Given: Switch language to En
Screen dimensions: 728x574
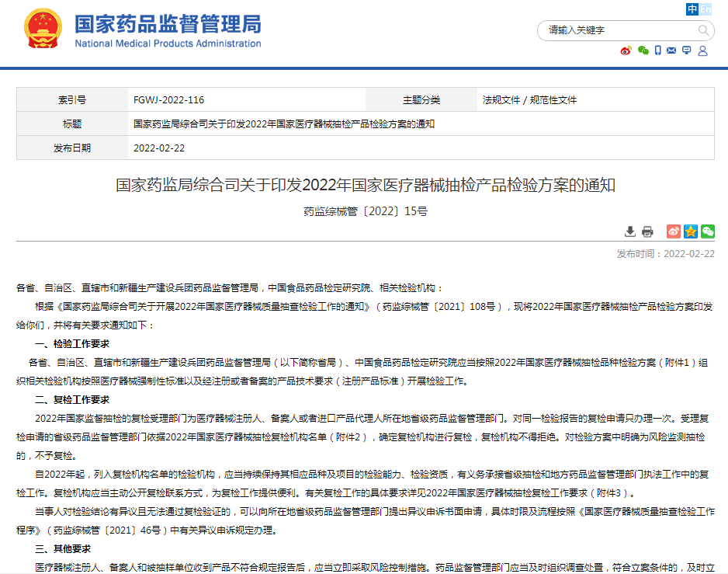Looking at the screenshot, I should 705,9.
